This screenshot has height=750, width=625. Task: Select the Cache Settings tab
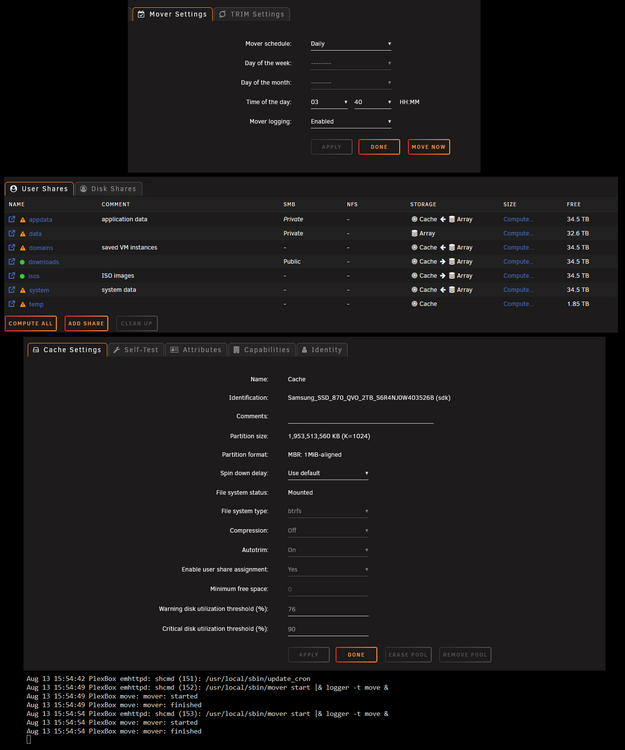(x=67, y=350)
